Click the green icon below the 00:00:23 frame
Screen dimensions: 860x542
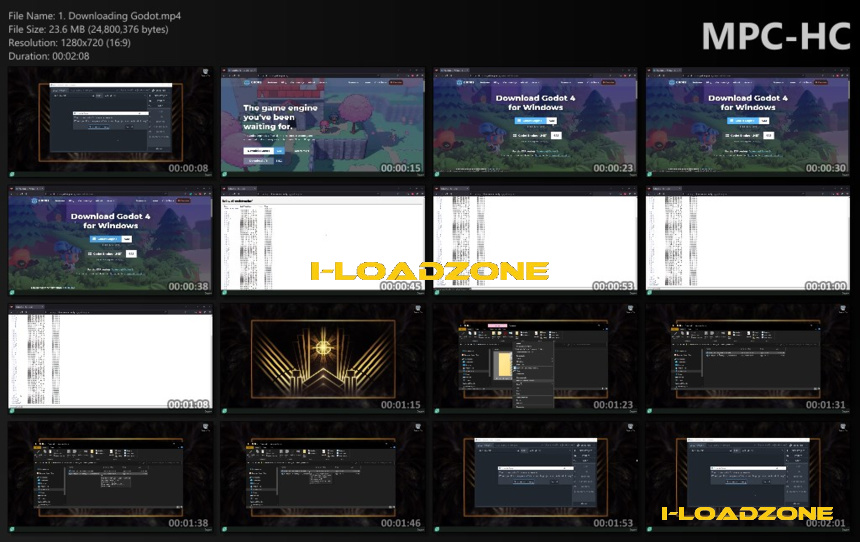tap(437, 174)
